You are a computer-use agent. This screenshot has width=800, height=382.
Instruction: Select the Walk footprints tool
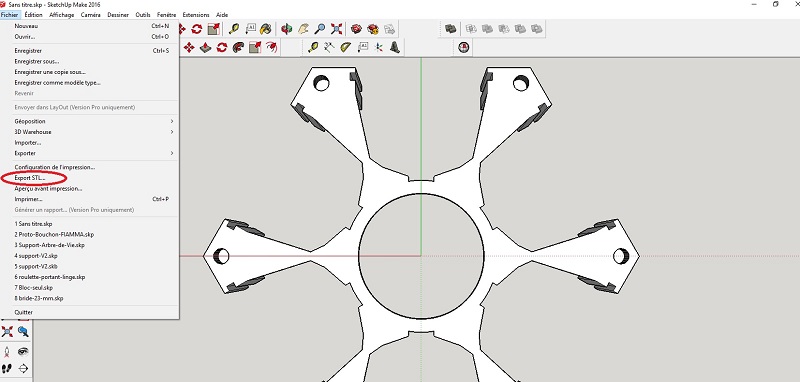point(7,368)
